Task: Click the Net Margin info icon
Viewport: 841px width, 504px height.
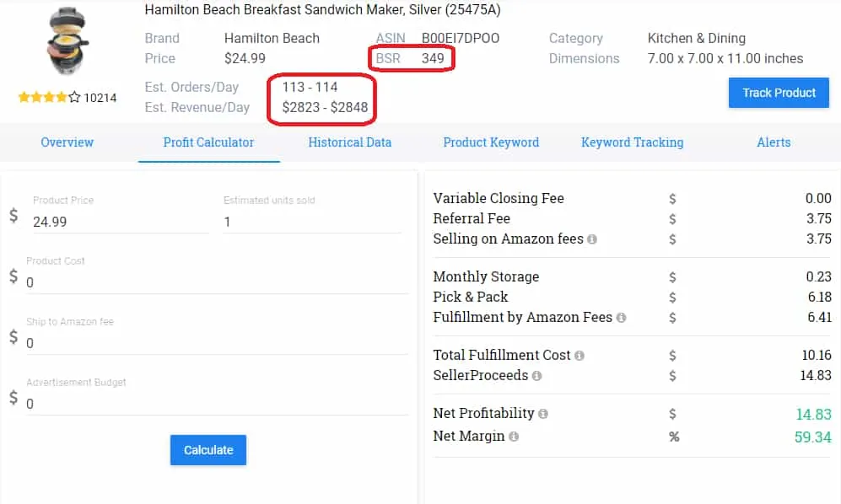Action: [x=514, y=437]
